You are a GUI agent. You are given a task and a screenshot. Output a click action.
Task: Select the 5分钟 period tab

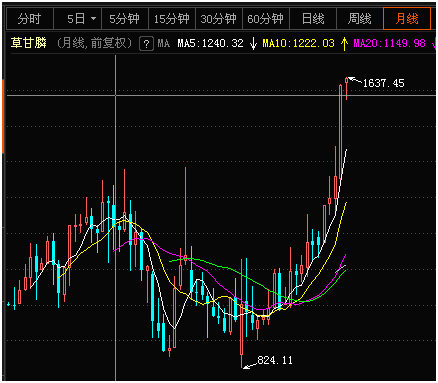[x=124, y=19]
